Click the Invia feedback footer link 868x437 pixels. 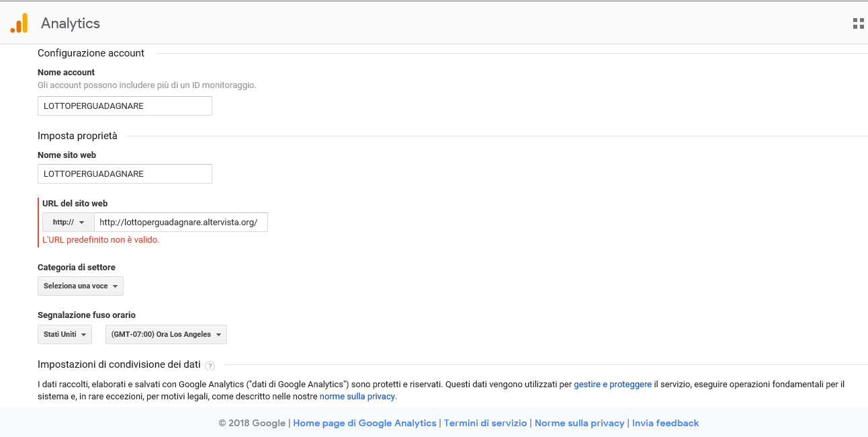click(666, 423)
